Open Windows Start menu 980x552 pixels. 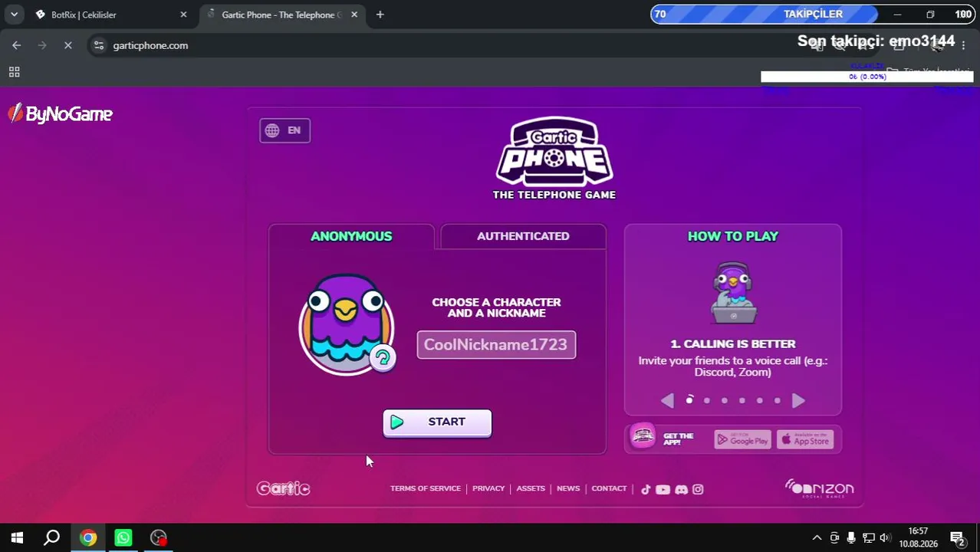[17, 538]
